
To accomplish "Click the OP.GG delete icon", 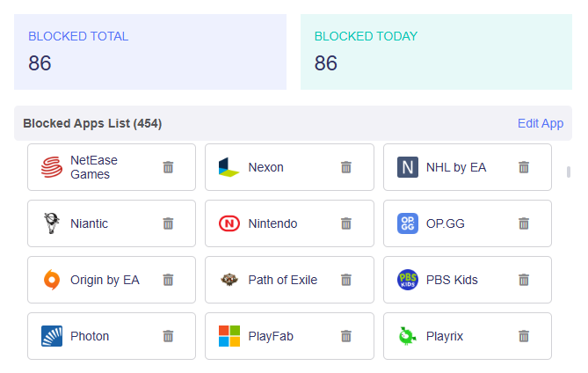I will (524, 223).
